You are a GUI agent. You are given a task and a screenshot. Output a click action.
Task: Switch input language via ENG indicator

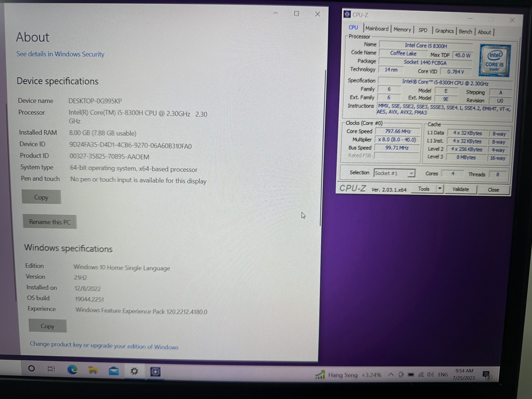coord(443,374)
